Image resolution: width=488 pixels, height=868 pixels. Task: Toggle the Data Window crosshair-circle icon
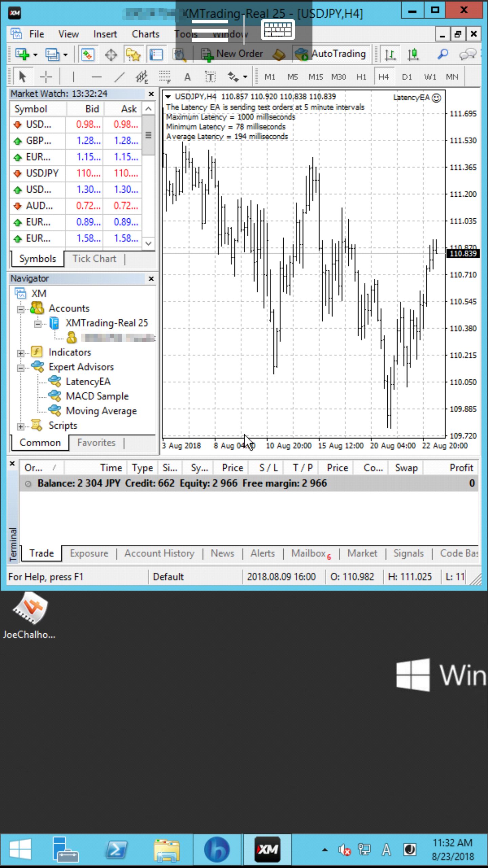click(111, 54)
